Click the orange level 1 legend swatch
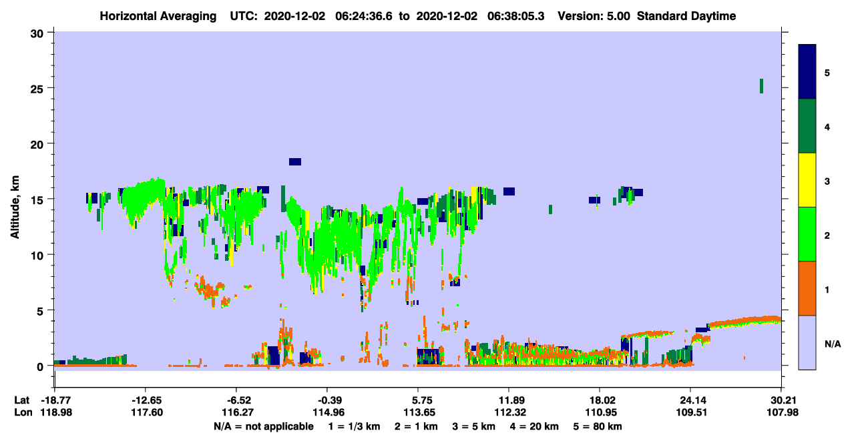 [x=807, y=288]
